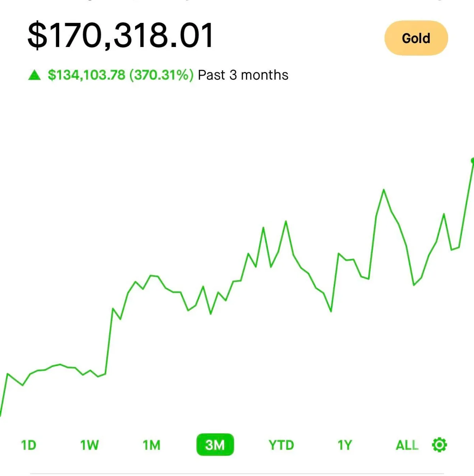Tap where the chart line begins
Image resolution: width=474 pixels, height=476 pixels.
1,414
